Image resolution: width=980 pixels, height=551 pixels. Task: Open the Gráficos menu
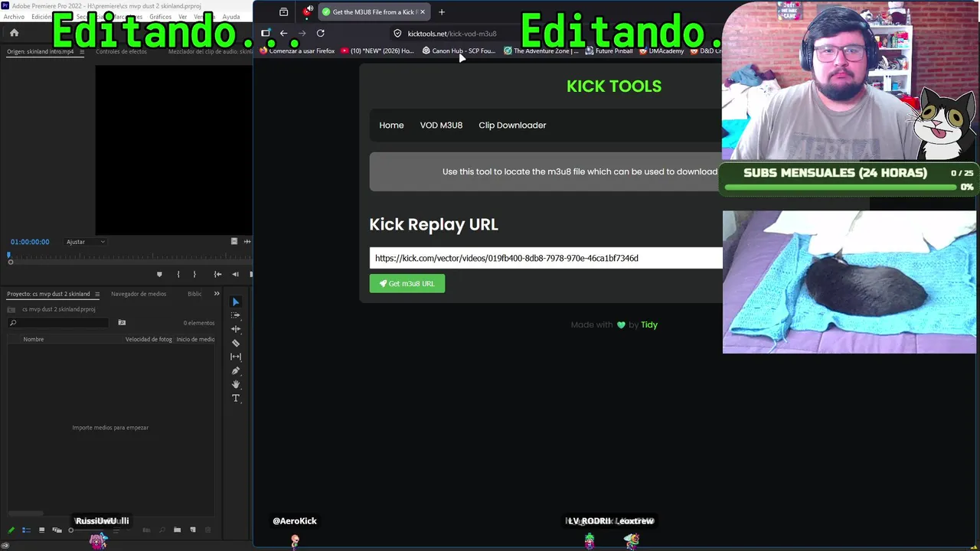pyautogui.click(x=160, y=17)
